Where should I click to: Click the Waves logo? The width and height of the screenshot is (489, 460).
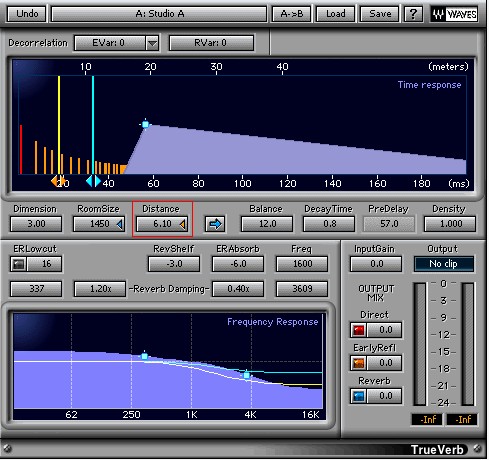tap(454, 14)
